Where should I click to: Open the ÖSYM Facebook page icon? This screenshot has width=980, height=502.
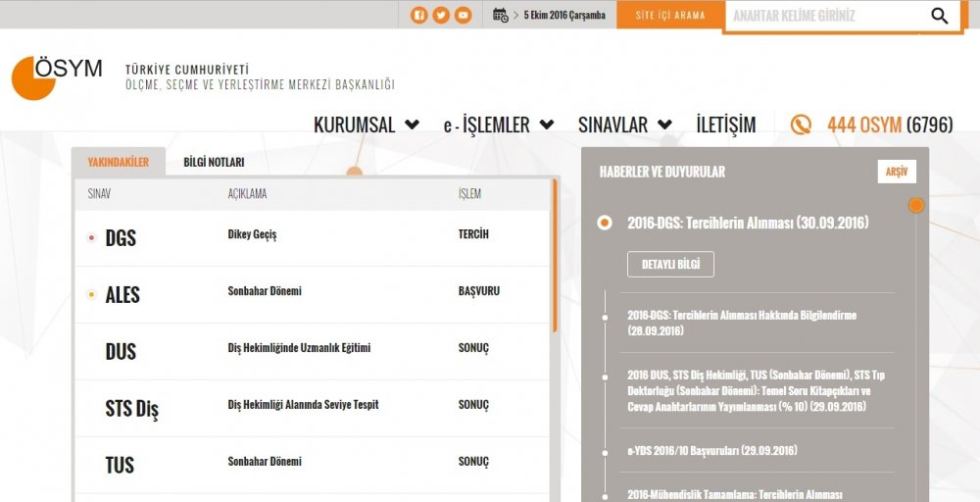[x=418, y=15]
